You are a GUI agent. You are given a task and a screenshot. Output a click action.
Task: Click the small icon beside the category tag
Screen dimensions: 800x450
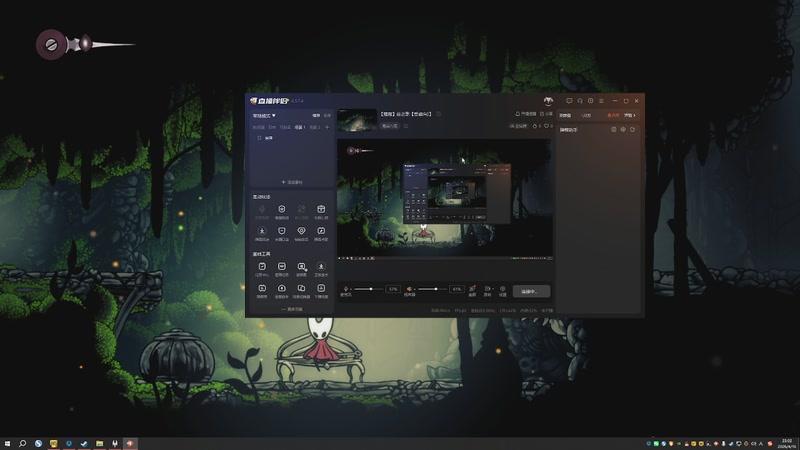click(406, 126)
